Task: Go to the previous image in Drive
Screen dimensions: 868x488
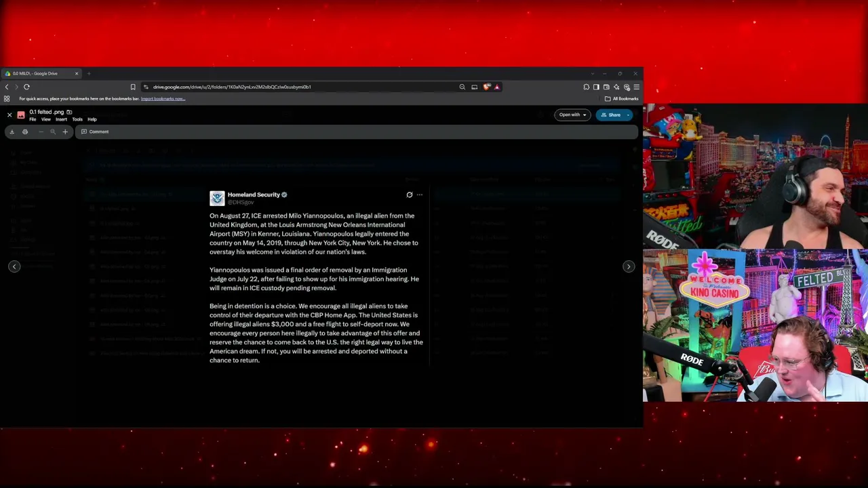Action: (14, 266)
